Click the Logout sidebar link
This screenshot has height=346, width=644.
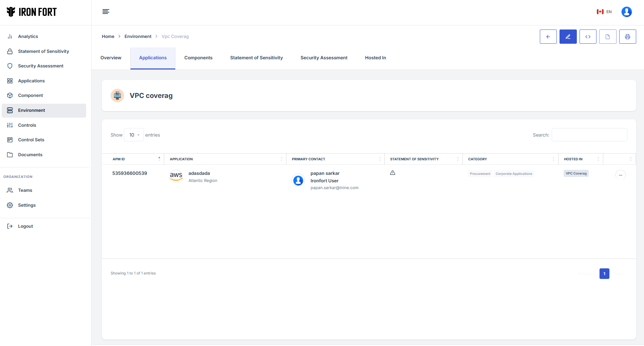pyautogui.click(x=25, y=226)
